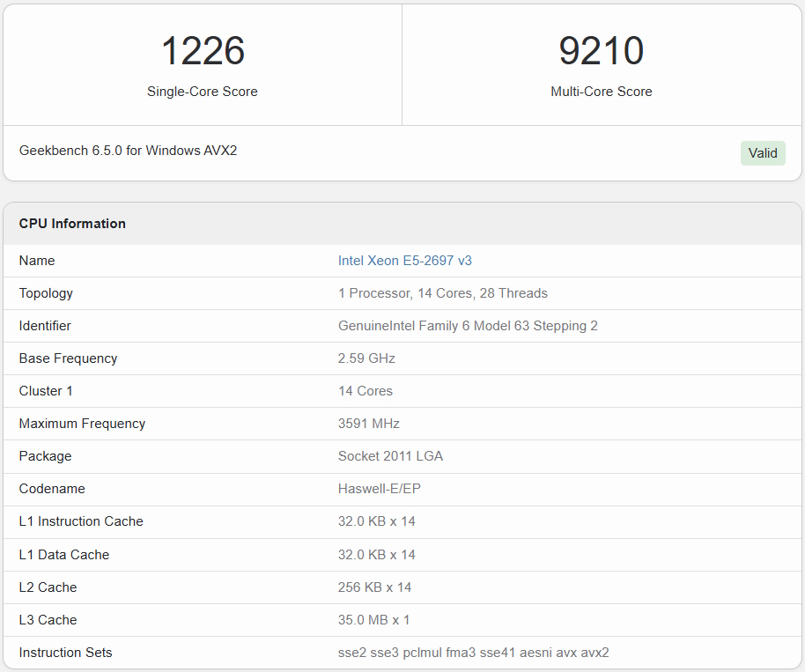Click the green Valid badge
Image resolution: width=805 pixels, height=672 pixels.
(x=762, y=153)
